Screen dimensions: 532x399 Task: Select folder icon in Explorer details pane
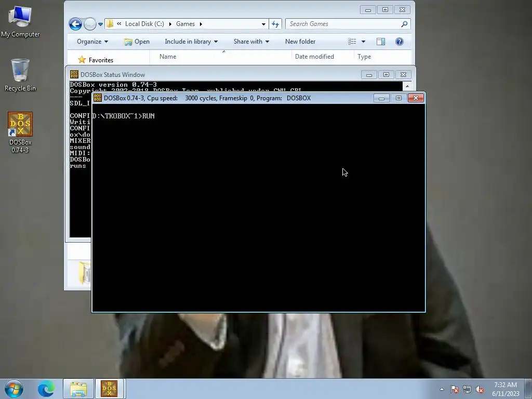tap(85, 273)
